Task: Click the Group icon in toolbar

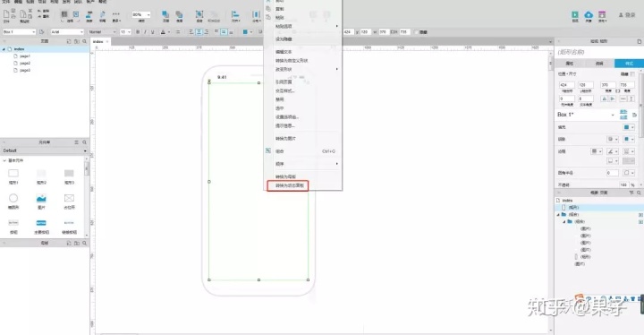Action: click(x=199, y=14)
